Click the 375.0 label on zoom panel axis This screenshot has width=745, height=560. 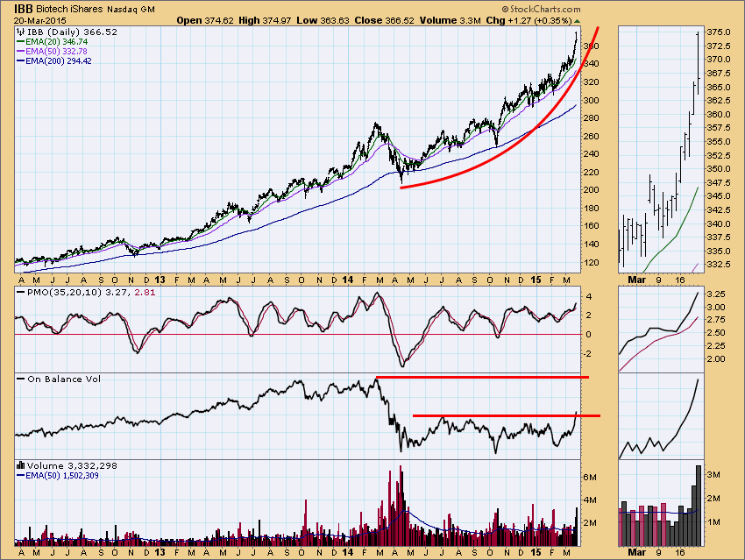[x=719, y=32]
